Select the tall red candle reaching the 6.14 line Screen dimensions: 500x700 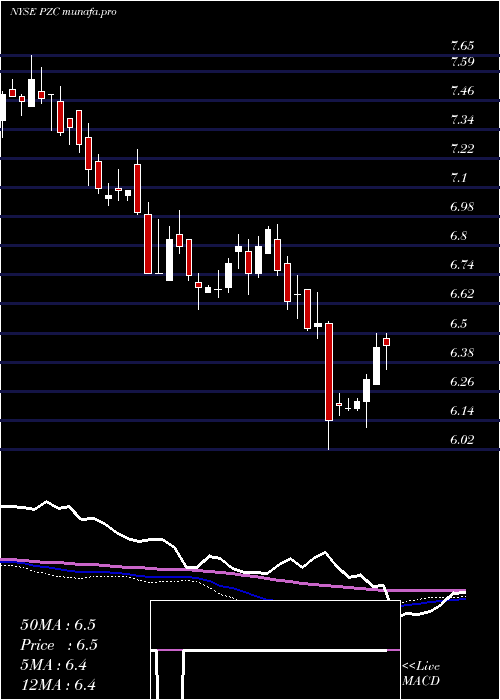pos(329,372)
